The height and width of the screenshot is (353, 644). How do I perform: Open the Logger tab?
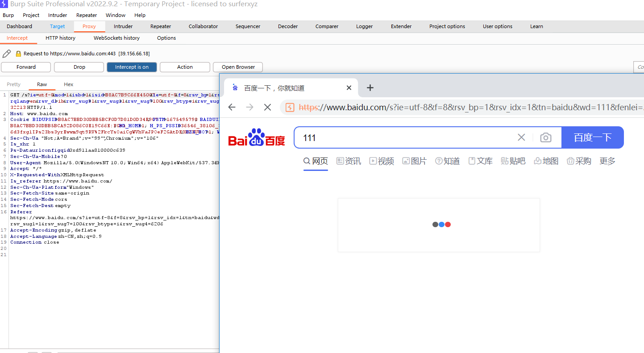click(364, 26)
